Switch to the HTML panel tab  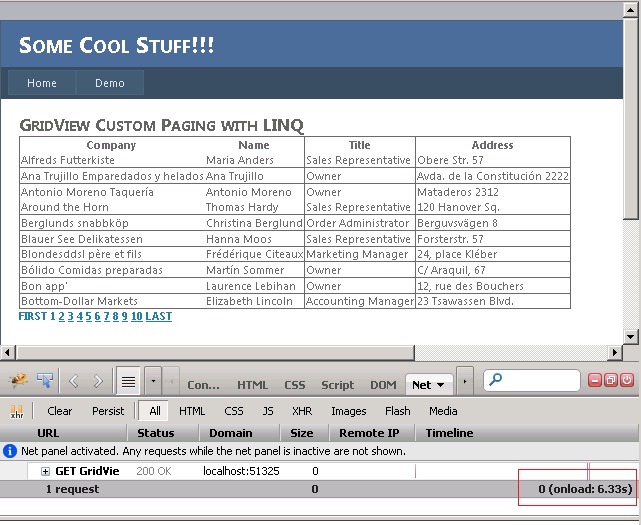(252, 385)
